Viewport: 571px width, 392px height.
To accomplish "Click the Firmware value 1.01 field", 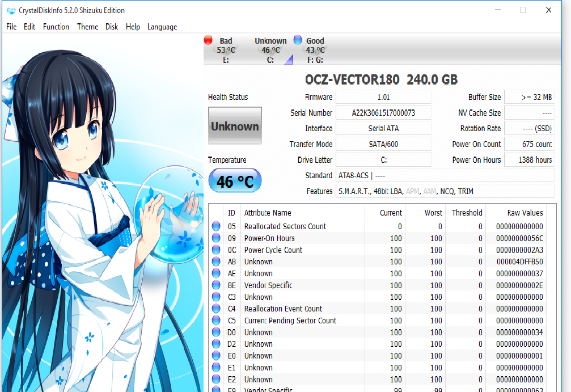I will (383, 97).
